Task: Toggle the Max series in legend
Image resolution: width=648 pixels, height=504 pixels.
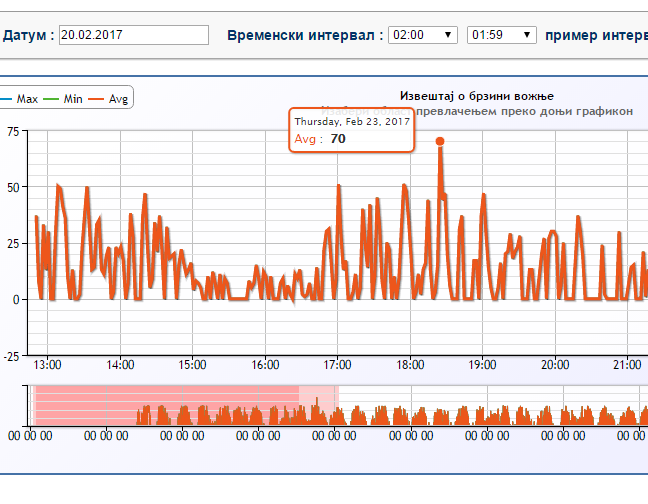Action: (24, 99)
